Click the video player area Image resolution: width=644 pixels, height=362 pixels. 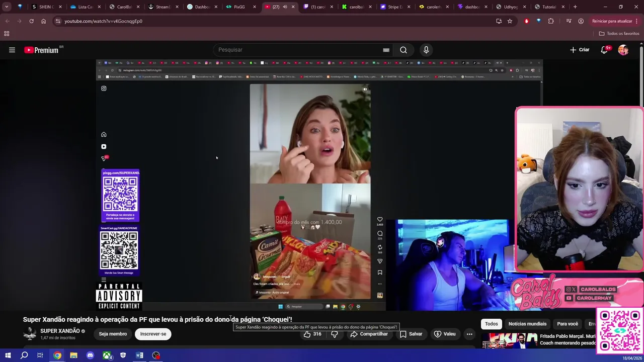click(319, 185)
